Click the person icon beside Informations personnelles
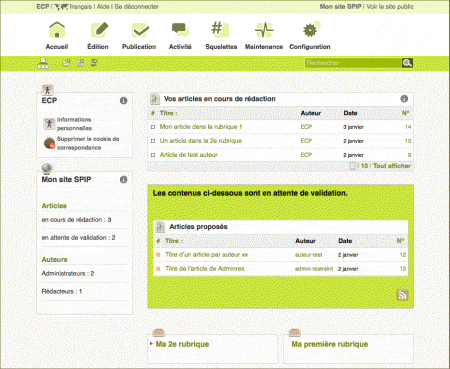The image size is (450, 369). (x=49, y=124)
